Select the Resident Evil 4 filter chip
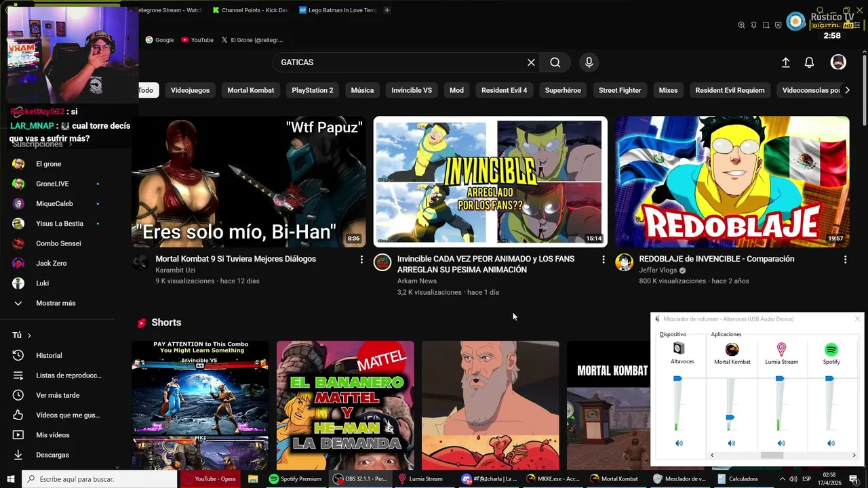868x488 pixels. (x=504, y=90)
